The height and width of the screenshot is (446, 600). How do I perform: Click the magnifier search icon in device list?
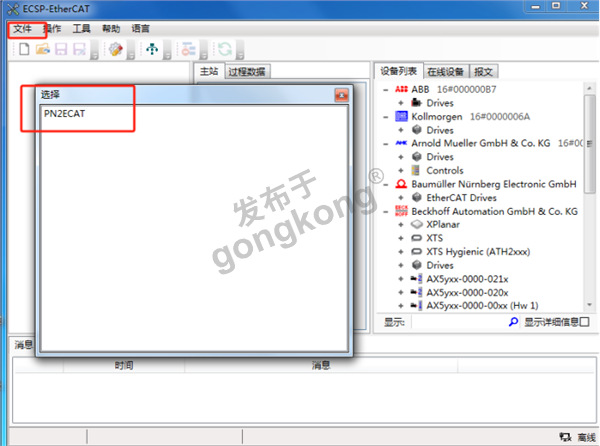pos(513,322)
